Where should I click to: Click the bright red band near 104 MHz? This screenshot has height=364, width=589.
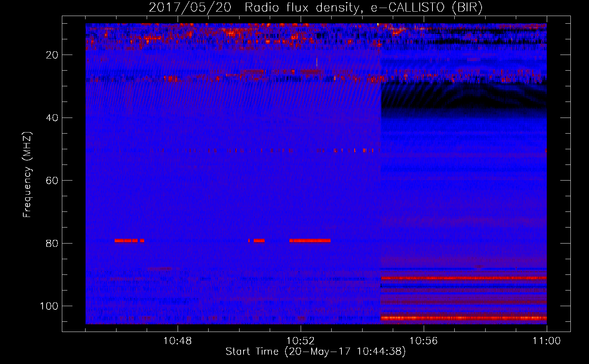[x=463, y=318]
